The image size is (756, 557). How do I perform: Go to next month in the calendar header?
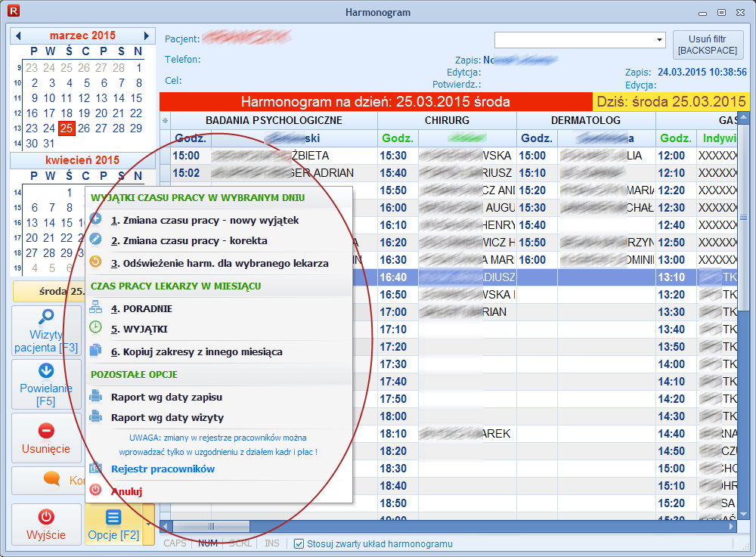pos(147,36)
